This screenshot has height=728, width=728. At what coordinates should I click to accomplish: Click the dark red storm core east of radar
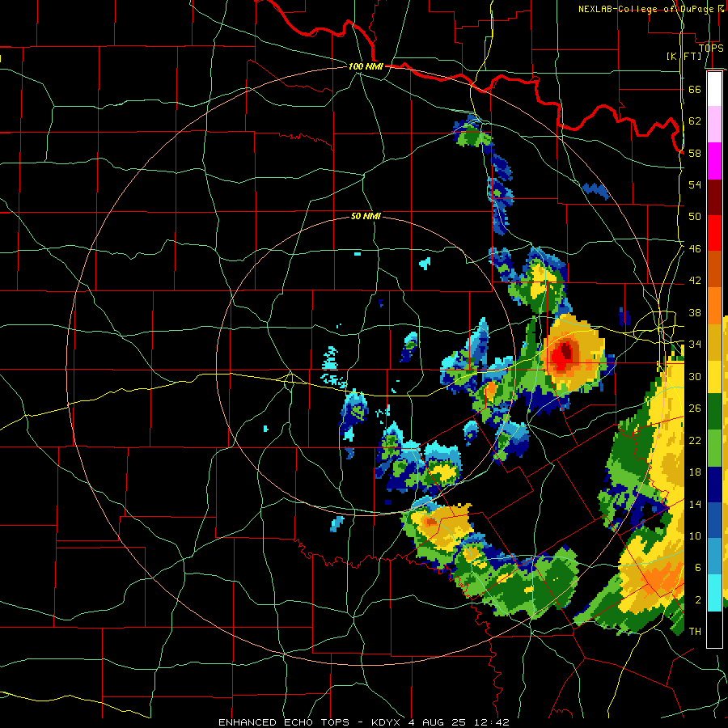coord(567,352)
